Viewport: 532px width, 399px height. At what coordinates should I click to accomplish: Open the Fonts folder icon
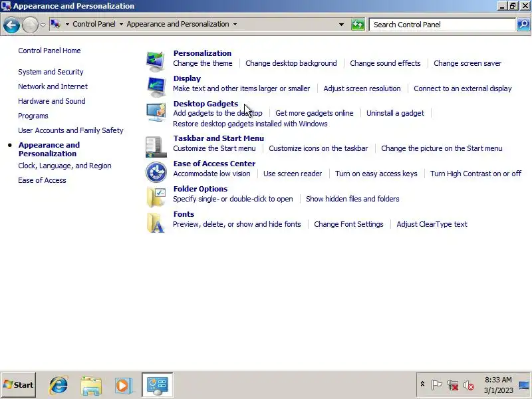coord(156,223)
